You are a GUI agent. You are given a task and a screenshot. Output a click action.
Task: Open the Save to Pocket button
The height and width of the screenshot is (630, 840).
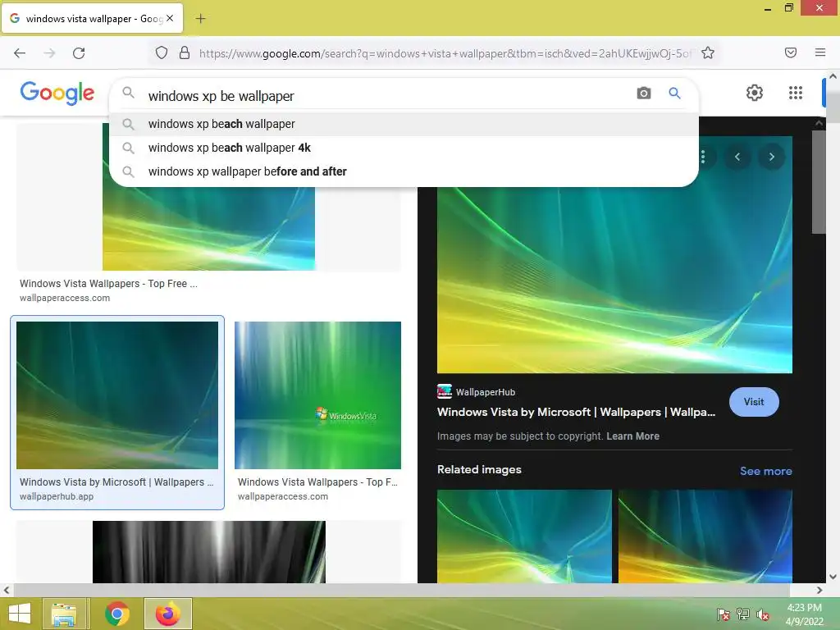coord(790,52)
